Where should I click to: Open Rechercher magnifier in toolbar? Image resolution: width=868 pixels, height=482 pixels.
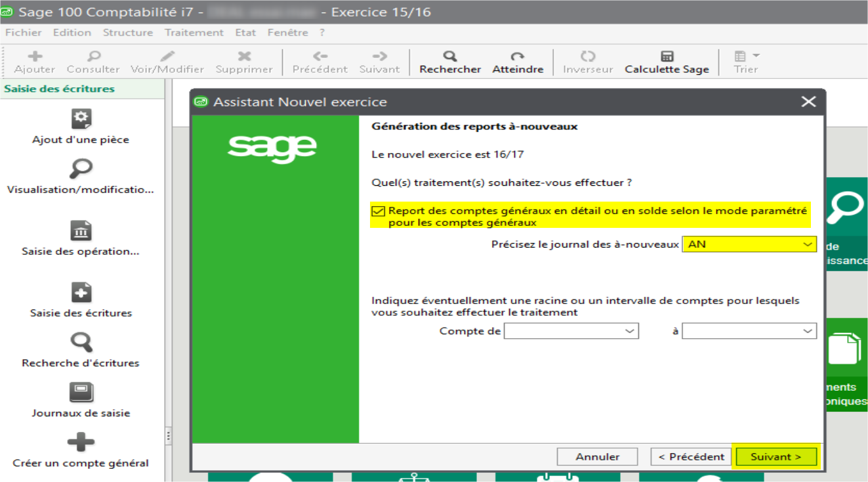[450, 57]
